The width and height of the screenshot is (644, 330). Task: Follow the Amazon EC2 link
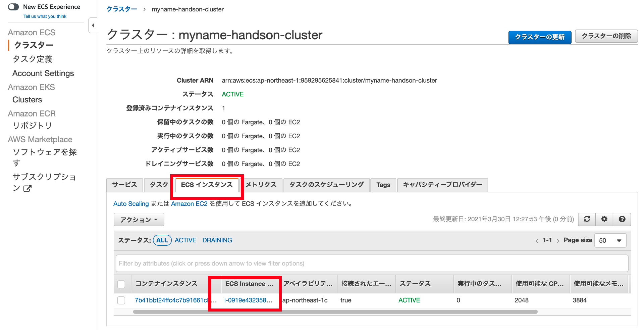pos(189,204)
